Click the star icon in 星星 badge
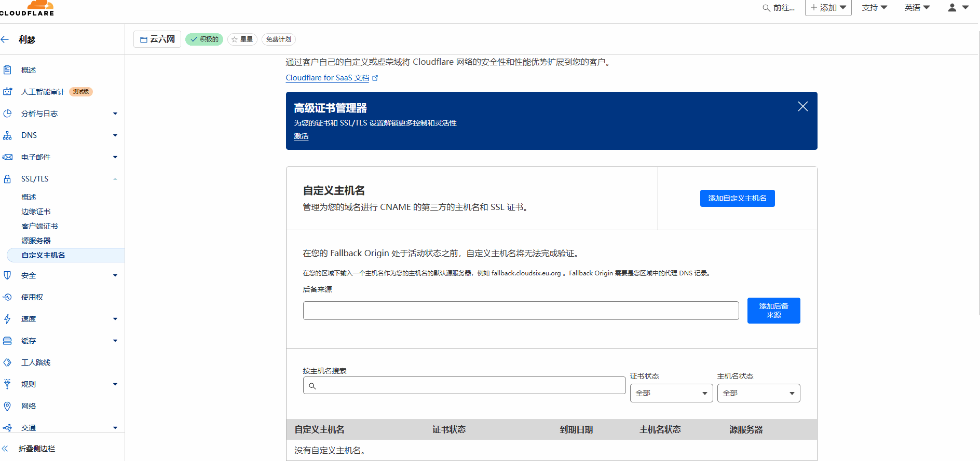The image size is (980, 461). pos(235,39)
